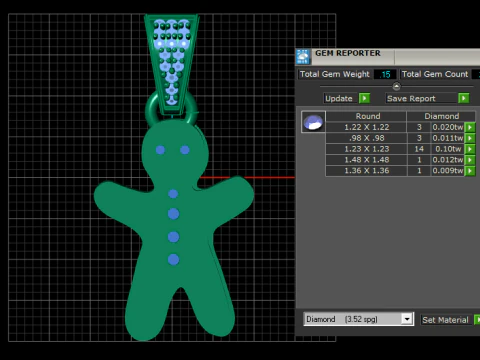Image resolution: width=480 pixels, height=360 pixels.
Task: Click green arrow on .98 X .98 row
Action: click(470, 138)
